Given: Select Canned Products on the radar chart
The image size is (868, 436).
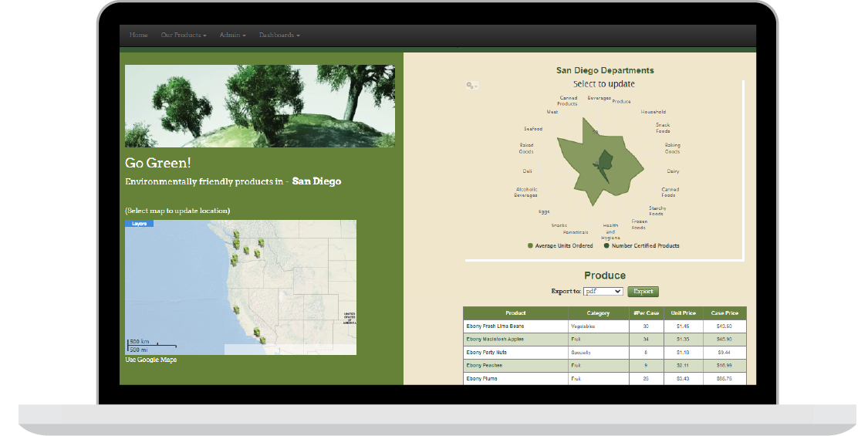Looking at the screenshot, I should click(567, 101).
